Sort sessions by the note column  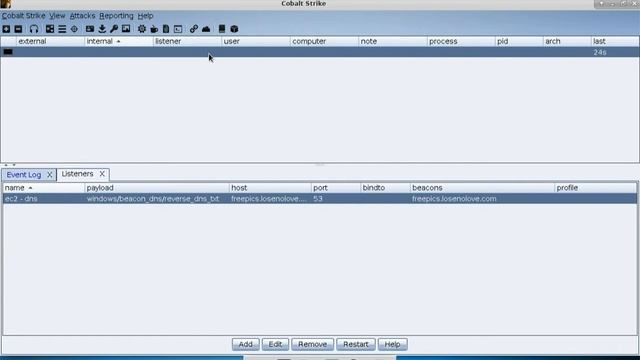pyautogui.click(x=393, y=41)
